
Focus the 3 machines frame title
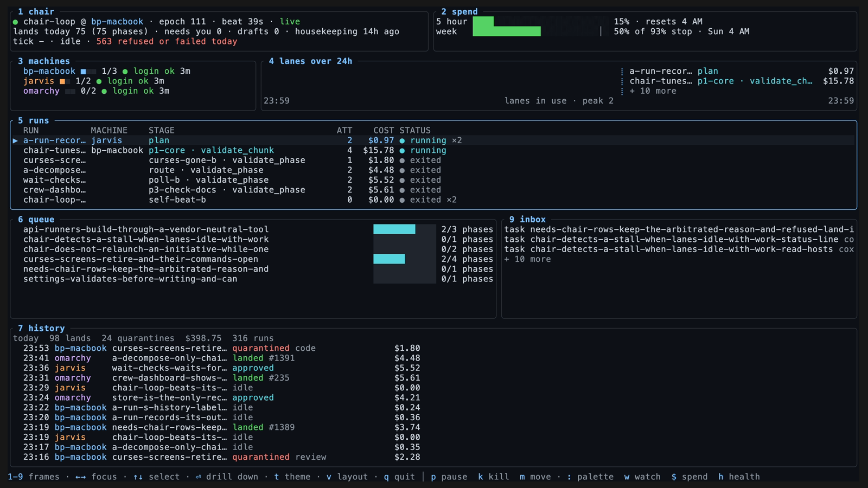click(x=43, y=61)
